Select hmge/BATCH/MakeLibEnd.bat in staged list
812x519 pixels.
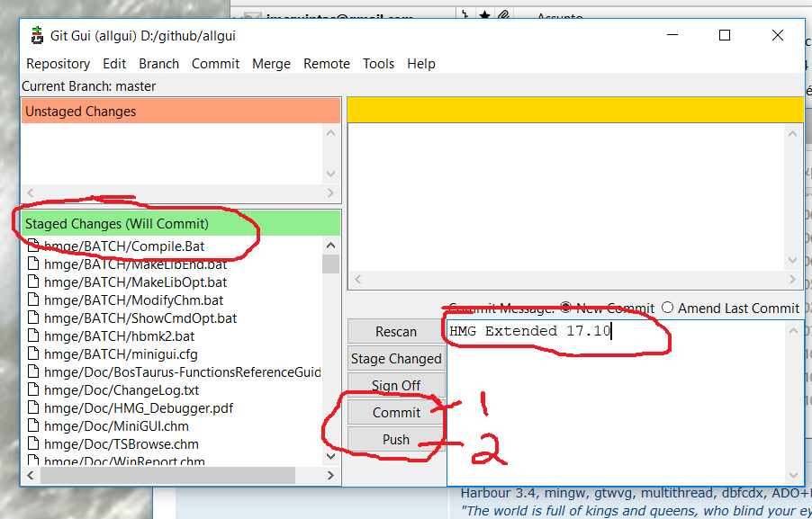point(136,264)
